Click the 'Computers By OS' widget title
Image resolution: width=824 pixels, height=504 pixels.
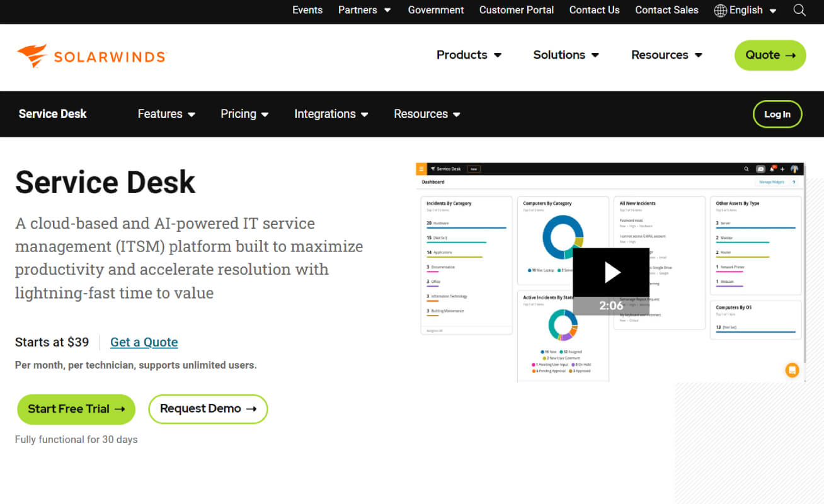point(734,307)
